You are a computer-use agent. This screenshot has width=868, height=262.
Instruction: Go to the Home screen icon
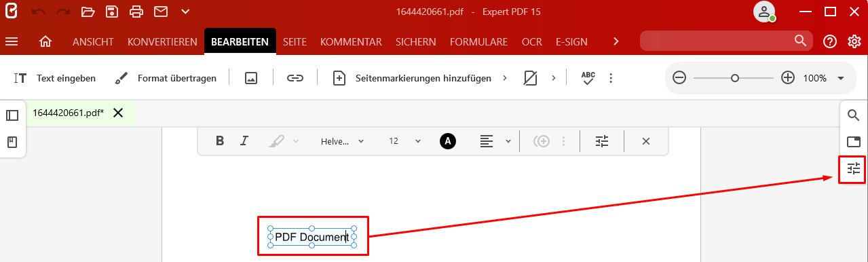[x=45, y=41]
